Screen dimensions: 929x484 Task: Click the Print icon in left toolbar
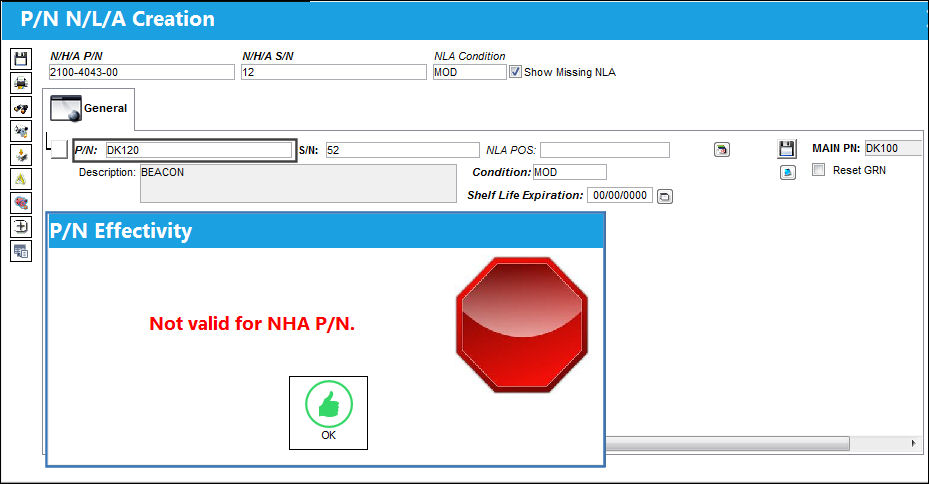pyautogui.click(x=21, y=83)
